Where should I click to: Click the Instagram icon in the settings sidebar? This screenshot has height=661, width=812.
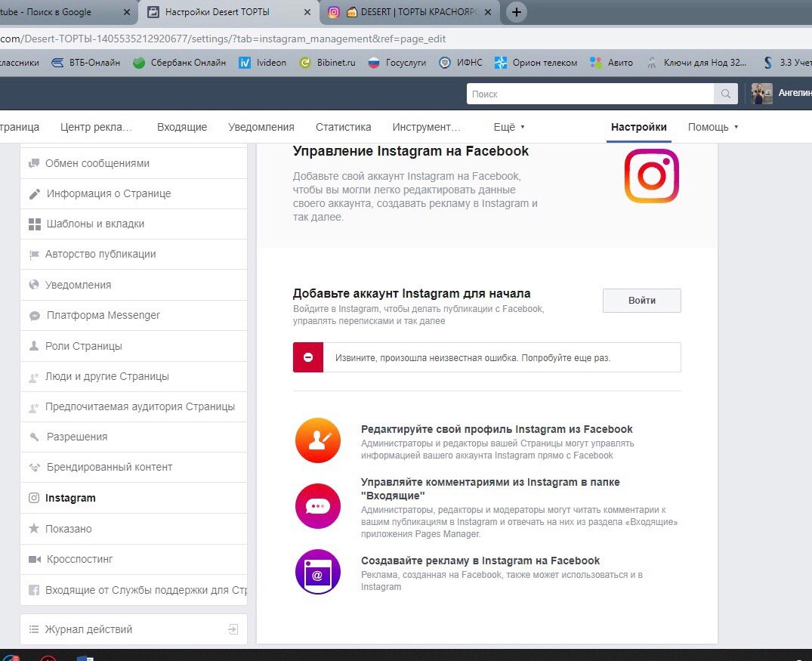[x=34, y=498]
